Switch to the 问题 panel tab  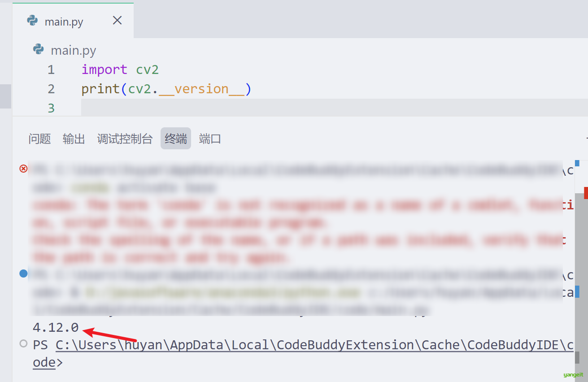(39, 139)
